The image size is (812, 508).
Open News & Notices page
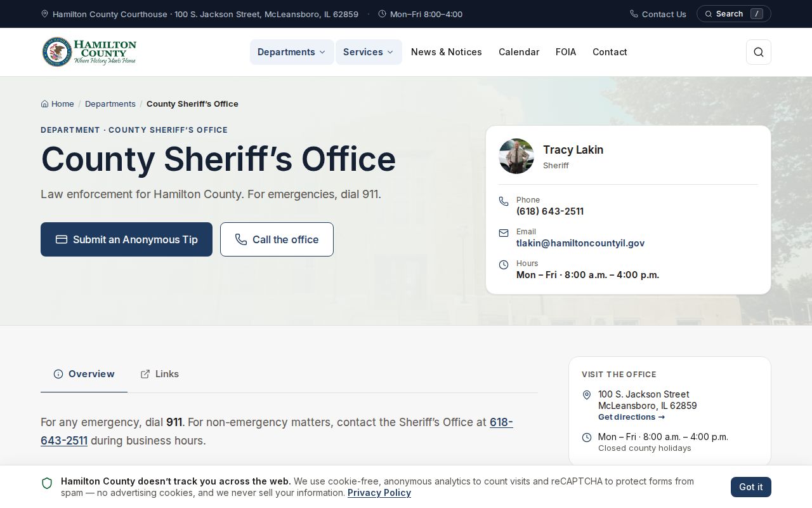coord(447,52)
